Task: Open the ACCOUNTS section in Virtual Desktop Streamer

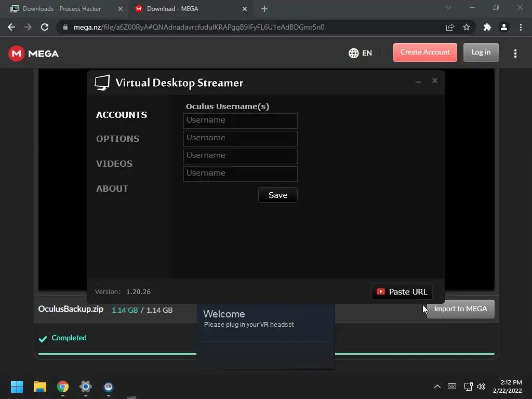Action: (x=122, y=115)
